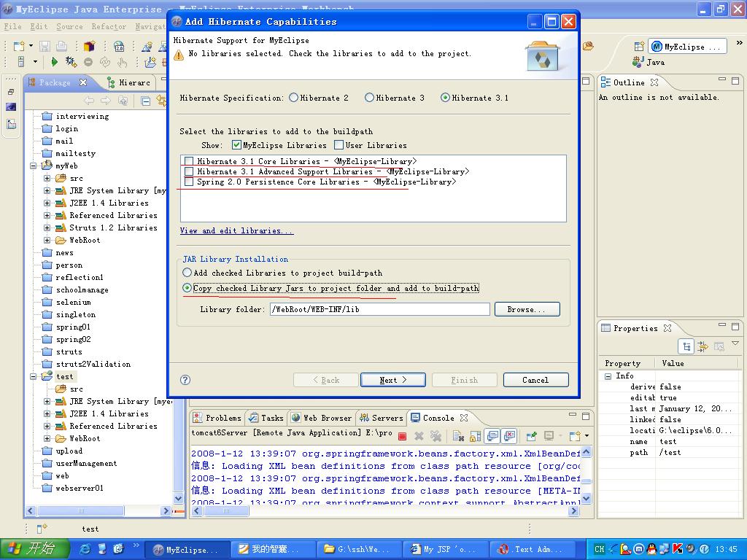
Task: Click the Save icon in the main toolbar
Action: [x=44, y=46]
